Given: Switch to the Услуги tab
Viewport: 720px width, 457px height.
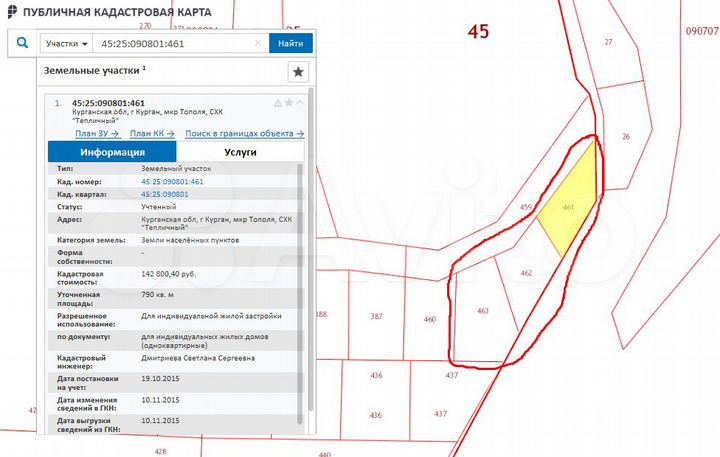Looking at the screenshot, I should 240,152.
